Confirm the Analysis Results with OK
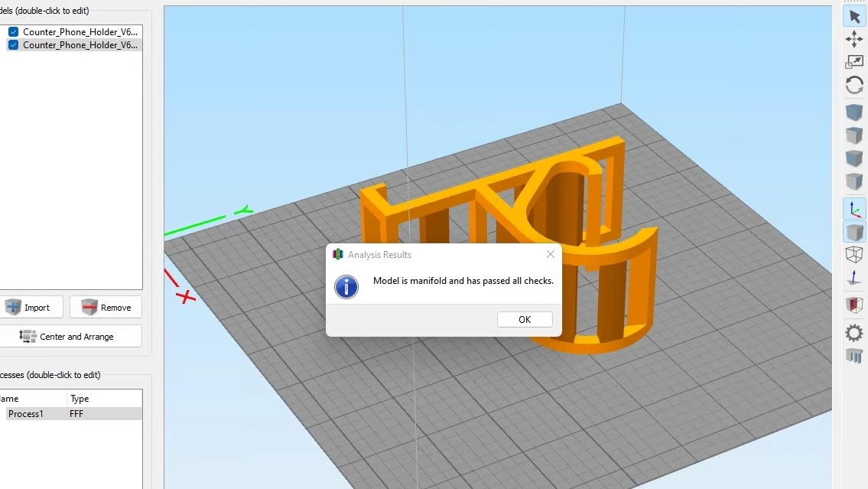 coord(524,320)
